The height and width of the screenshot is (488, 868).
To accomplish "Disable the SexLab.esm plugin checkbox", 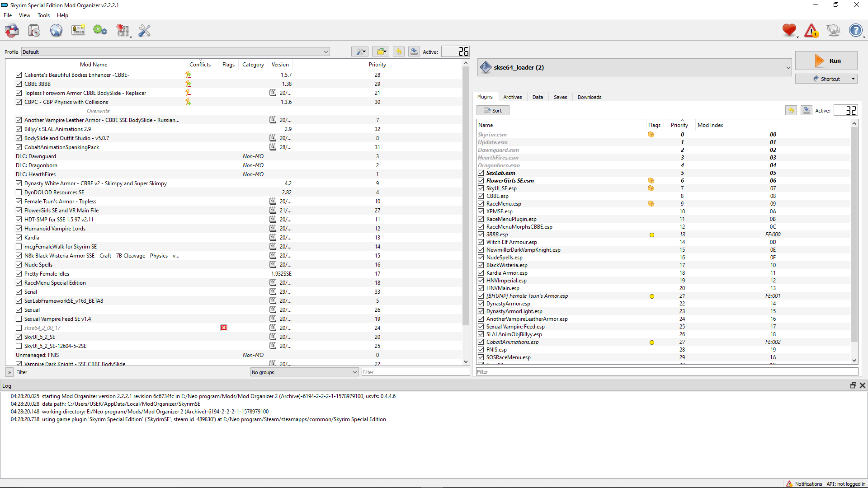I will click(481, 173).
